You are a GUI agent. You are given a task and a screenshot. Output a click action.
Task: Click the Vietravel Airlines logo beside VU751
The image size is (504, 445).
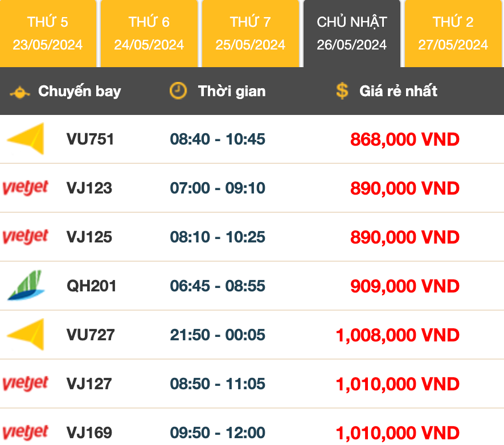(26, 139)
